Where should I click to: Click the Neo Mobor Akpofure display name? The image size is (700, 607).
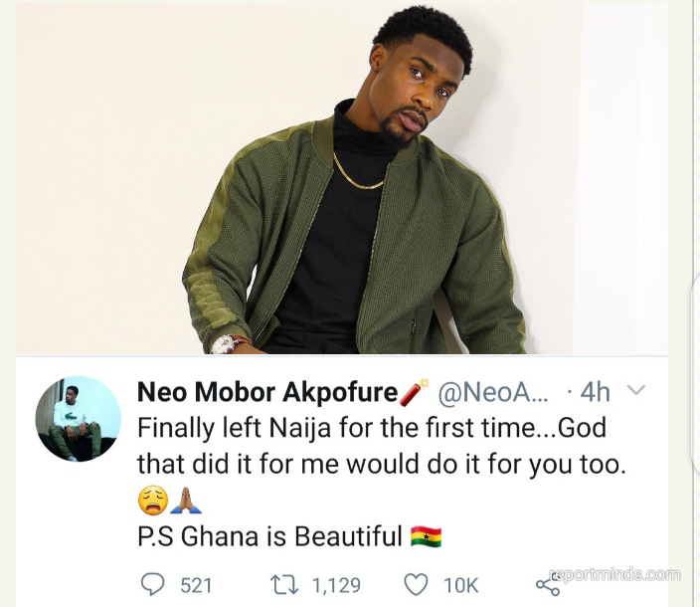pyautogui.click(x=266, y=392)
